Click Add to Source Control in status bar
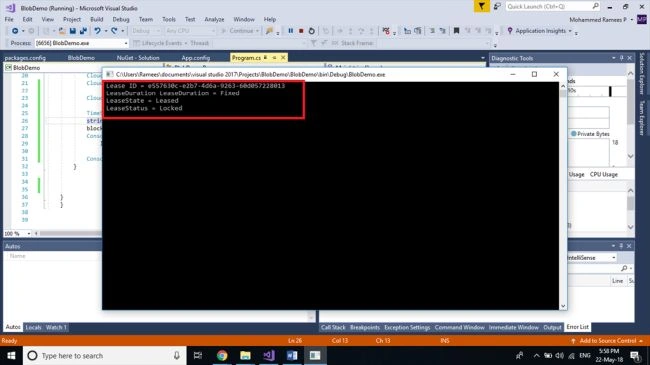This screenshot has height=365, width=650. (x=608, y=341)
